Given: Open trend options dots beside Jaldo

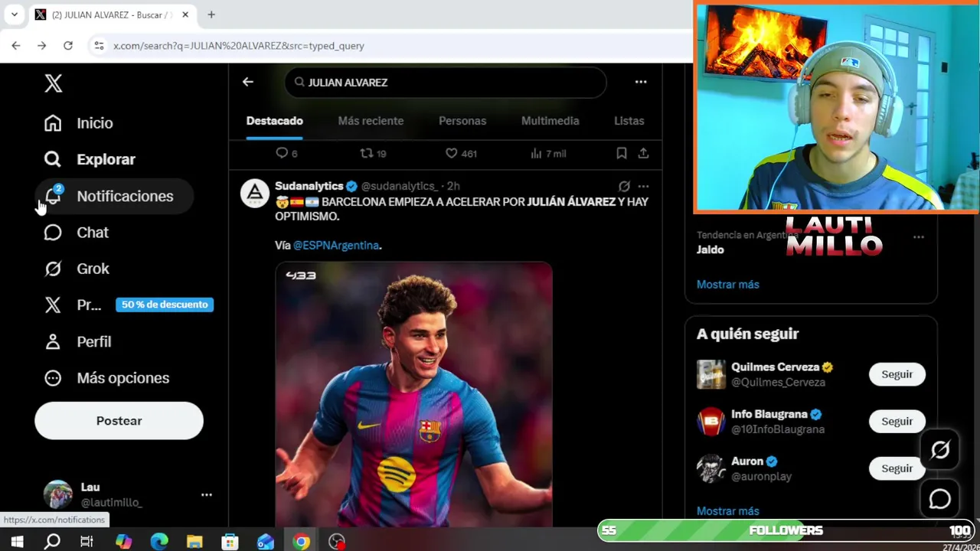Looking at the screenshot, I should pyautogui.click(x=918, y=236).
